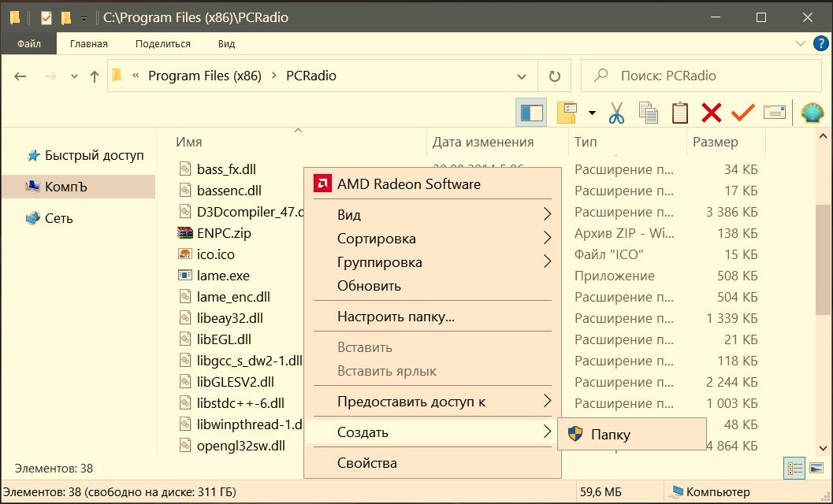Select the file bassenc.dll
This screenshot has width=833, height=504.
(x=229, y=191)
